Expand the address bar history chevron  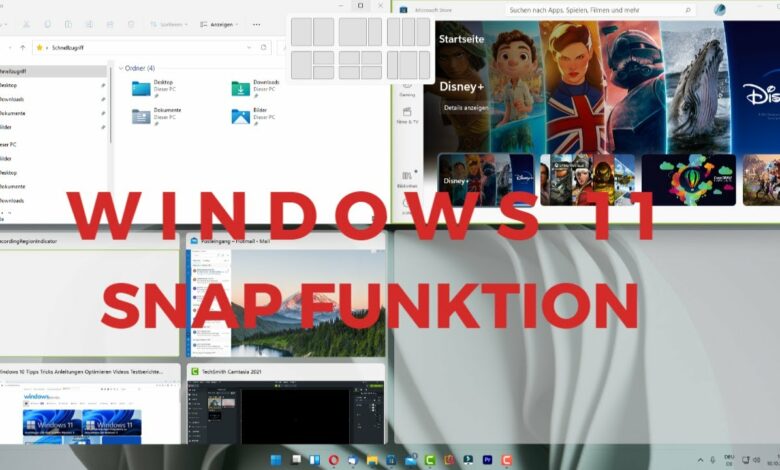[x=249, y=47]
